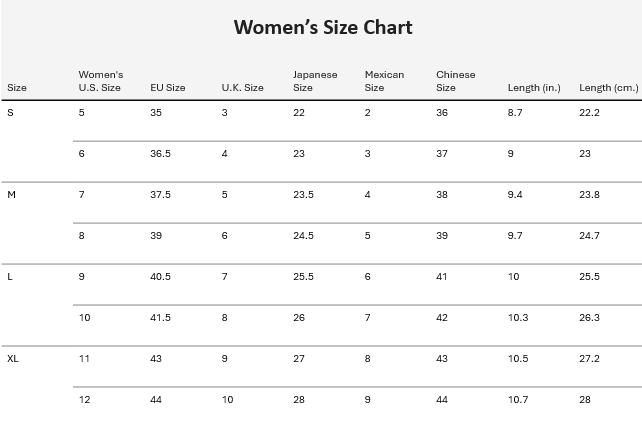642x422 pixels.
Task: Click the 10.7 inch length cell
Action: point(517,400)
